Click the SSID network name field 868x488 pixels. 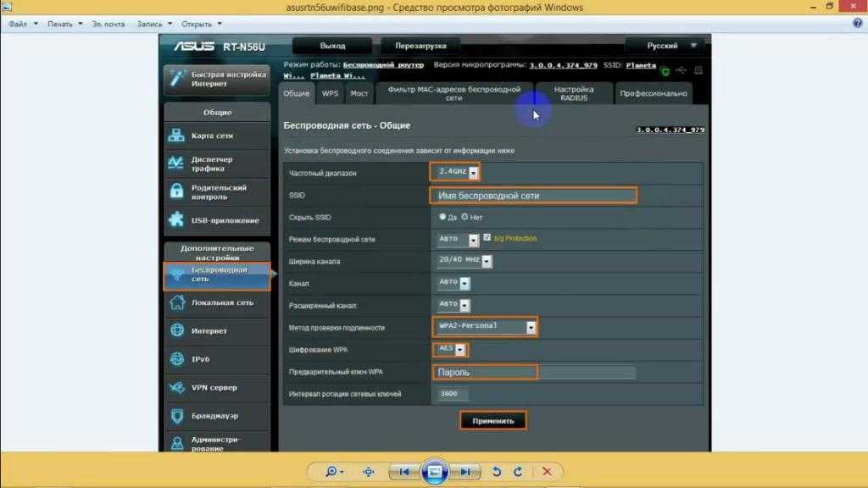[x=532, y=196]
